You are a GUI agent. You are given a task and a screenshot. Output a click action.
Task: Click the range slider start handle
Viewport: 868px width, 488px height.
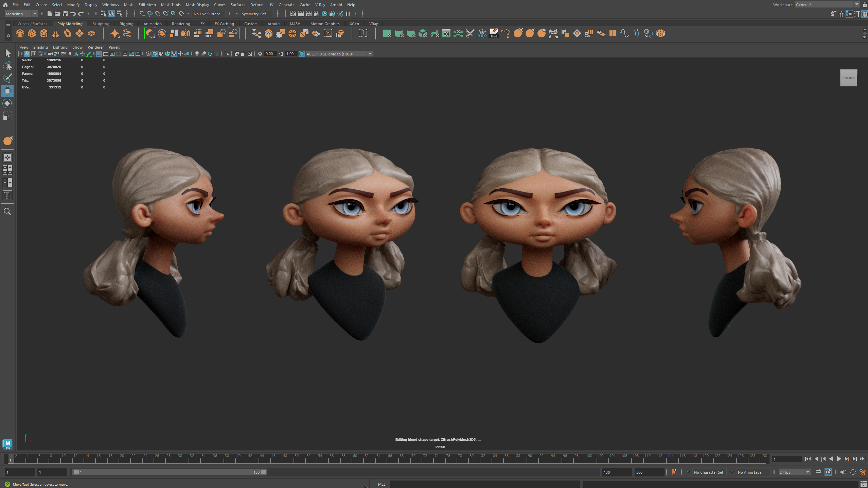[x=76, y=472]
